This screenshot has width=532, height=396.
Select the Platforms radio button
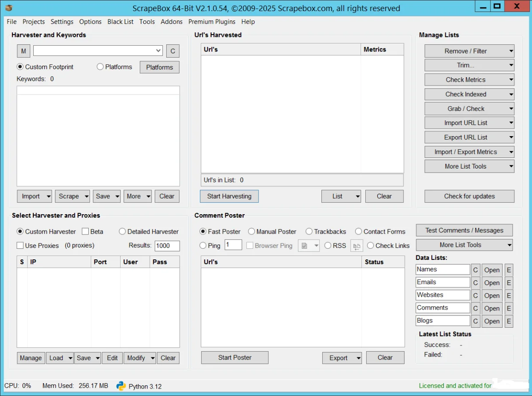100,67
